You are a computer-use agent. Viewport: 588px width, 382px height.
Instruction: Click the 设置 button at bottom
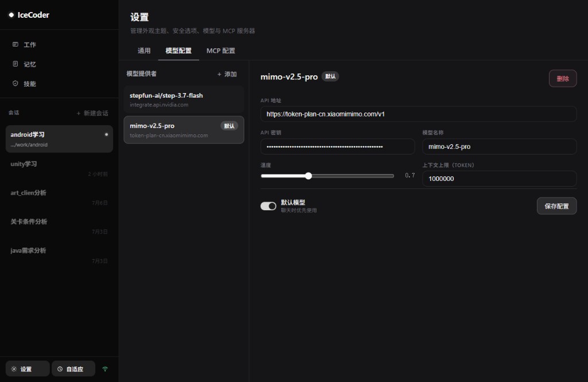[x=28, y=369]
